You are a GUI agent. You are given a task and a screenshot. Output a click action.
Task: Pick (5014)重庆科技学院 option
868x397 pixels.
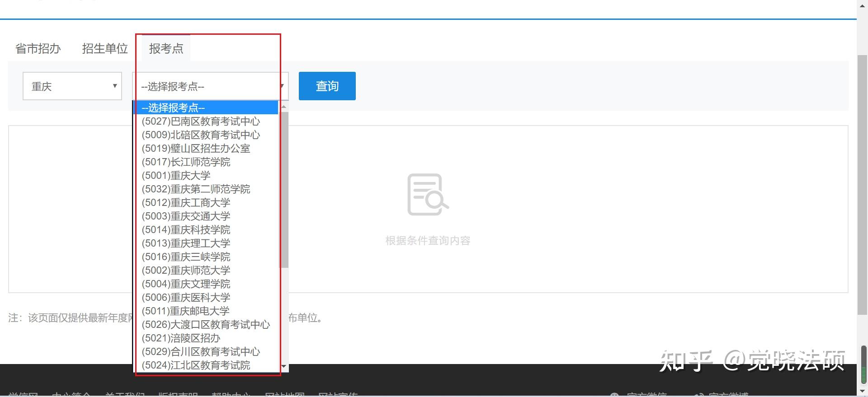coord(206,229)
